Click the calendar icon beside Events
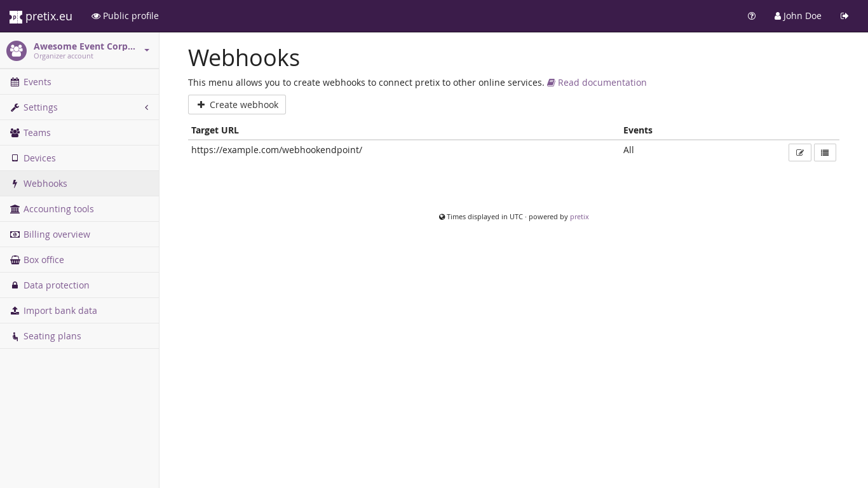 pyautogui.click(x=15, y=82)
